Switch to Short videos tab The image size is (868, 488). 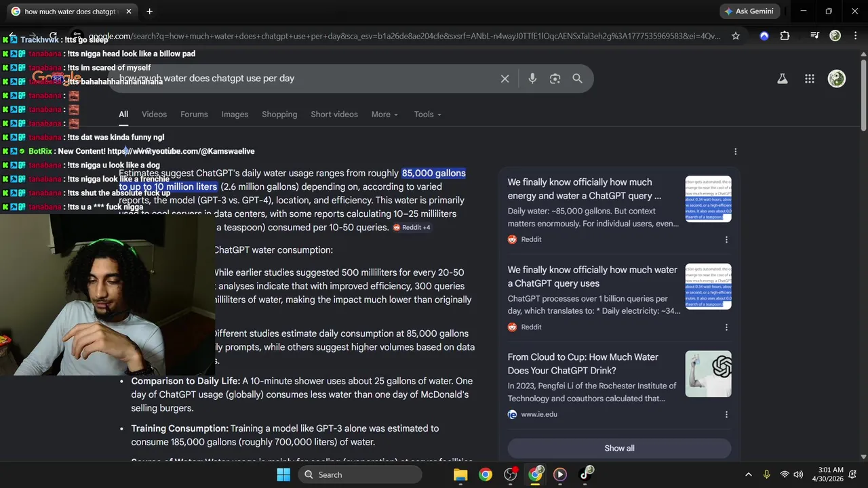coord(334,115)
